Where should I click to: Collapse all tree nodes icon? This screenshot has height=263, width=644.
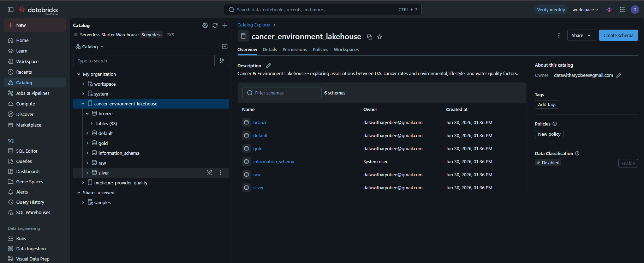pyautogui.click(x=225, y=47)
